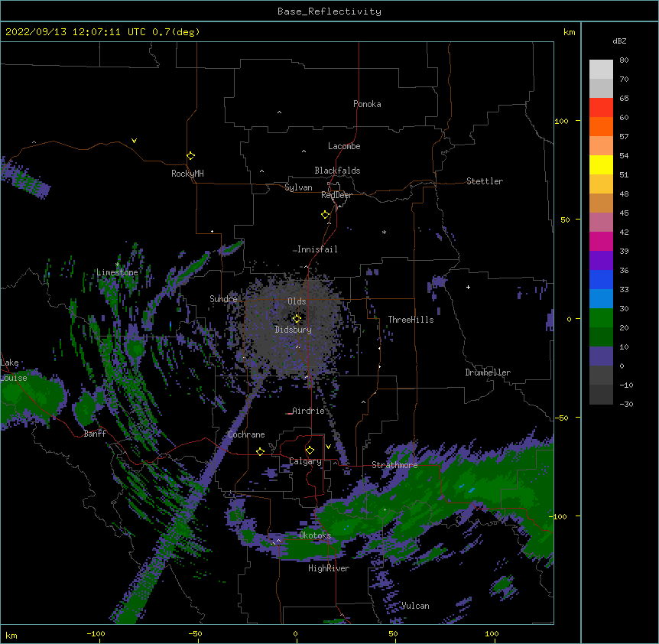659x644 pixels.
Task: Click the Sylvan city label
Action: coord(298,187)
